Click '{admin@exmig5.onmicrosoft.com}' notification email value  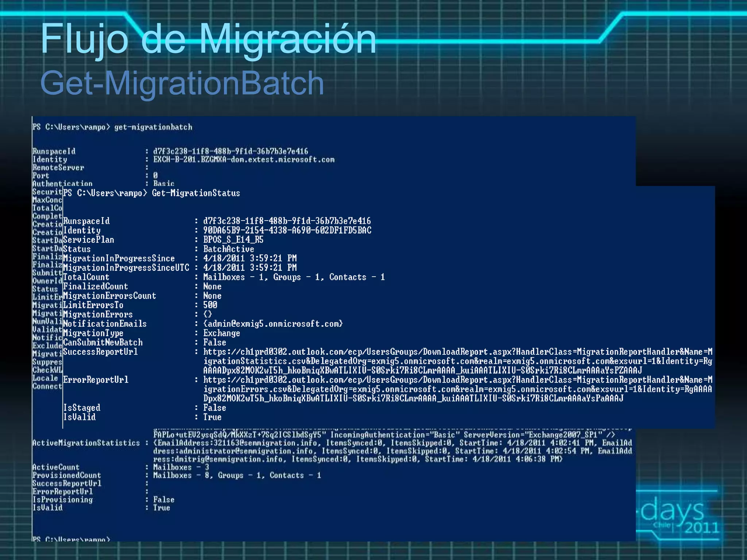(x=273, y=324)
